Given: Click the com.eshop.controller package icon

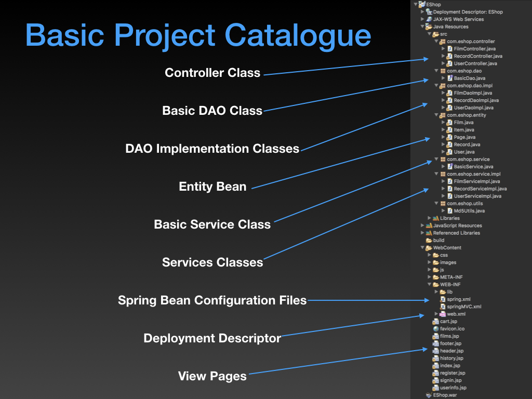Looking at the screenshot, I should pyautogui.click(x=443, y=42).
